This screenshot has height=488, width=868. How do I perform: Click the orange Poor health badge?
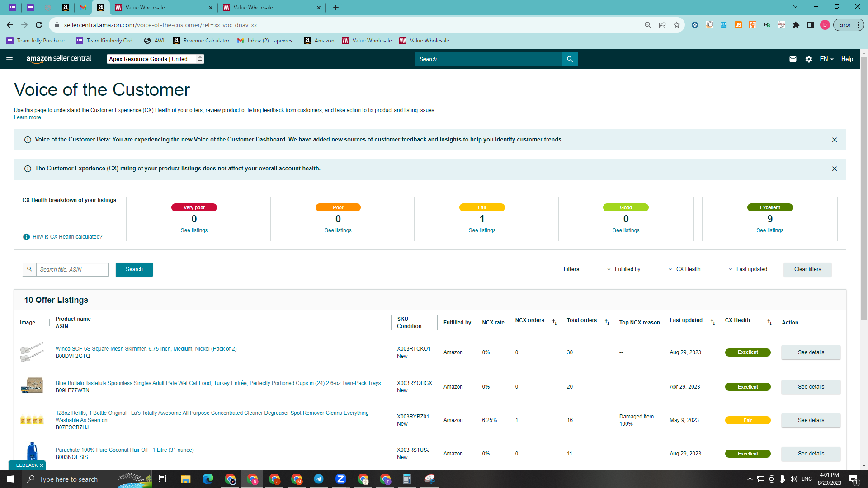coord(338,207)
